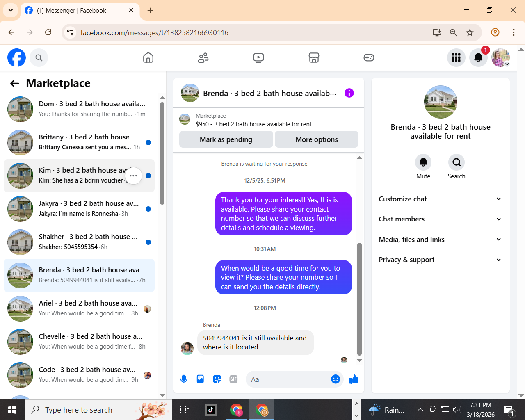Click Mark as pending button

(x=226, y=139)
